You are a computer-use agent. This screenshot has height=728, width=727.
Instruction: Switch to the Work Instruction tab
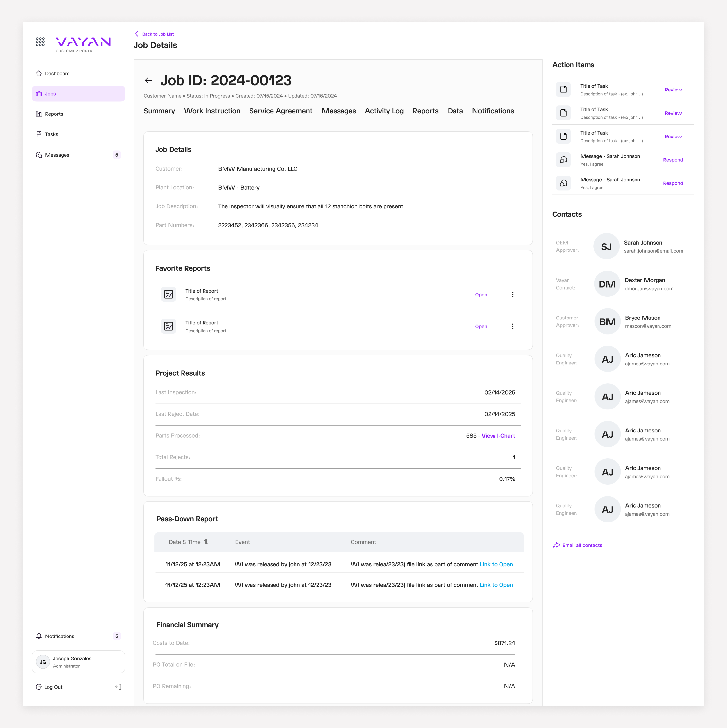212,111
